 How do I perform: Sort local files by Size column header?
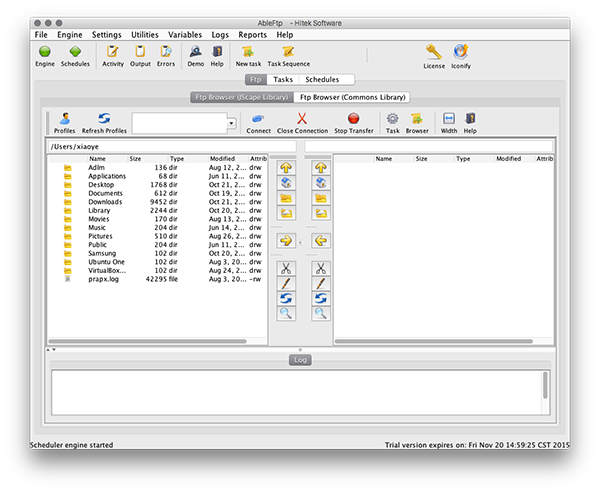147,158
